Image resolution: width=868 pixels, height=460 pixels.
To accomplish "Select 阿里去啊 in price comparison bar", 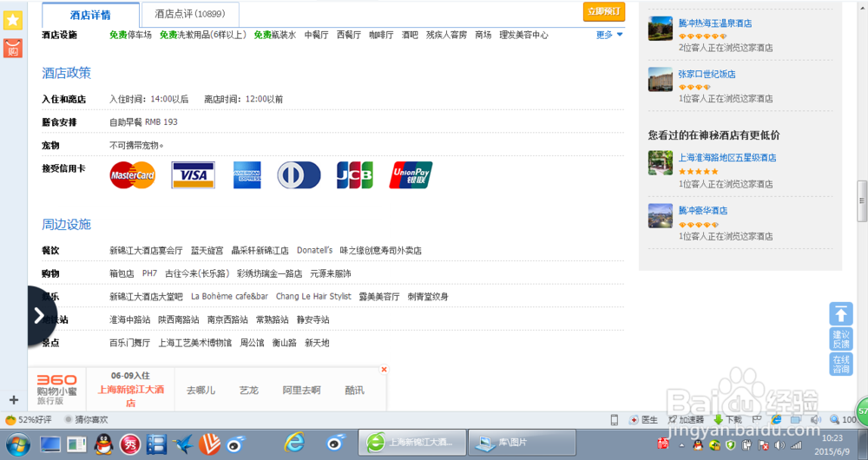I will pyautogui.click(x=301, y=391).
